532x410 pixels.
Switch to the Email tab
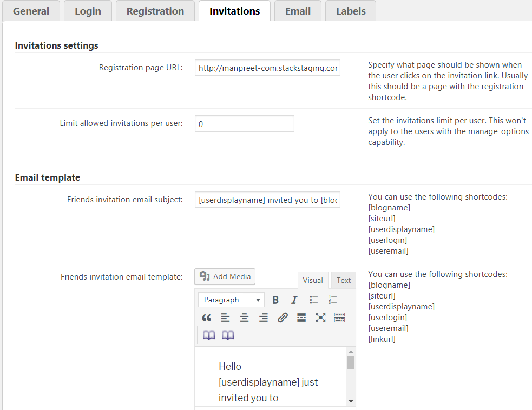[298, 11]
